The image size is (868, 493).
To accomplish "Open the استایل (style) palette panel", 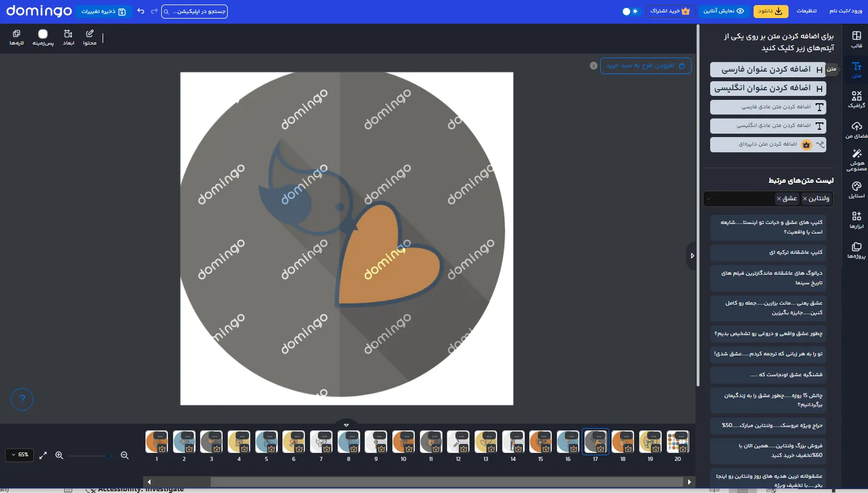I will click(856, 190).
